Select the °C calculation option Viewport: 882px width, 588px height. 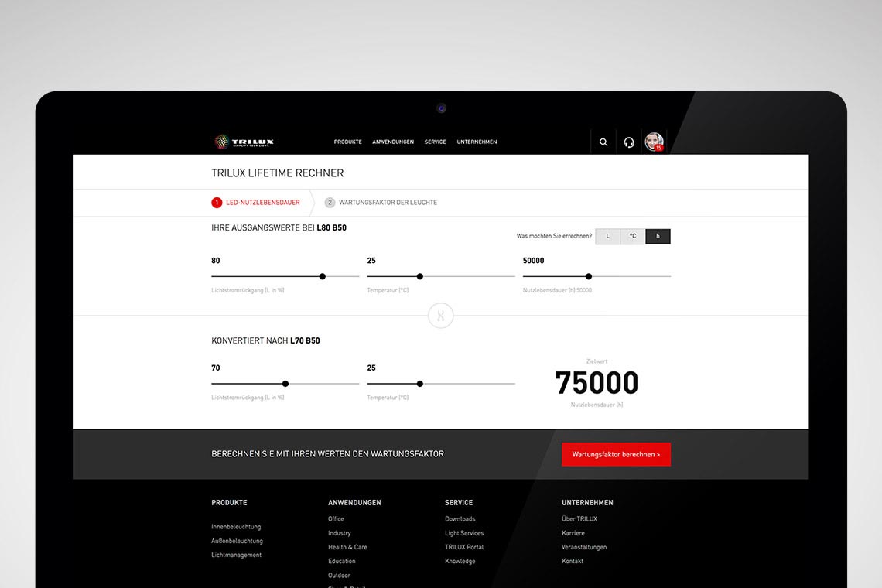point(633,236)
